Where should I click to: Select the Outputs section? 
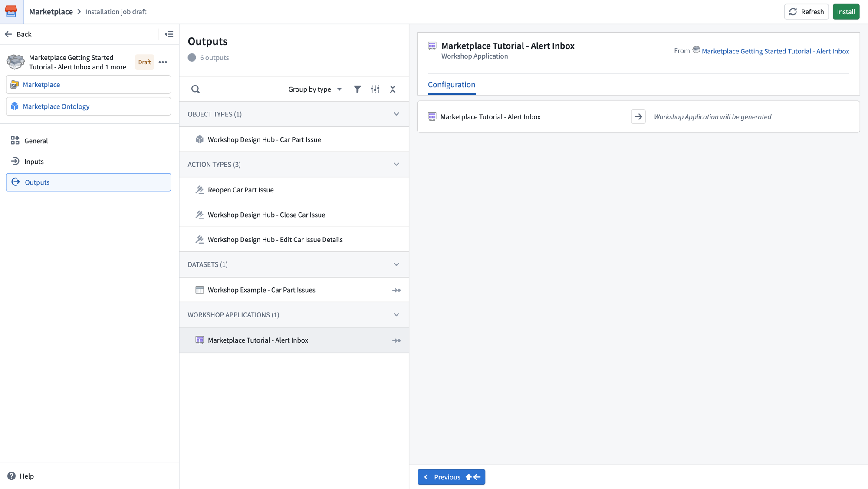click(89, 182)
